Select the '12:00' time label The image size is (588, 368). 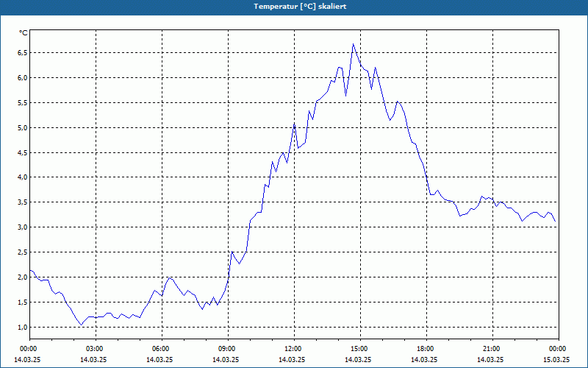coord(295,349)
